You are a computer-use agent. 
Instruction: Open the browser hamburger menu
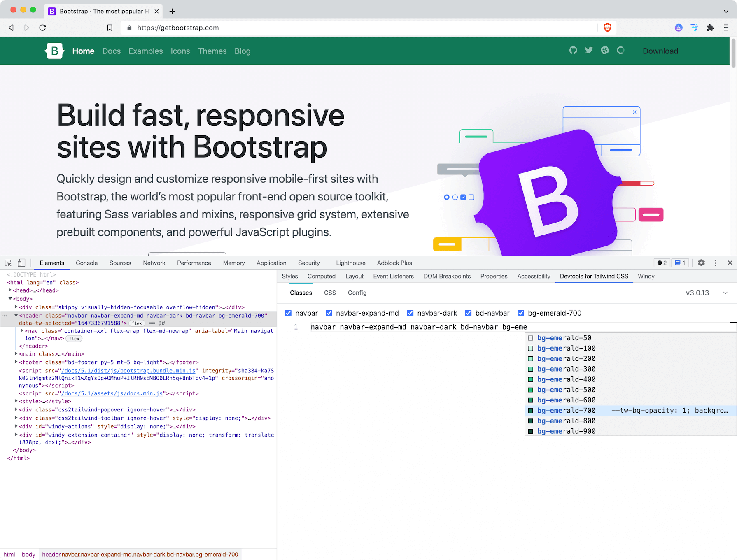(x=726, y=28)
